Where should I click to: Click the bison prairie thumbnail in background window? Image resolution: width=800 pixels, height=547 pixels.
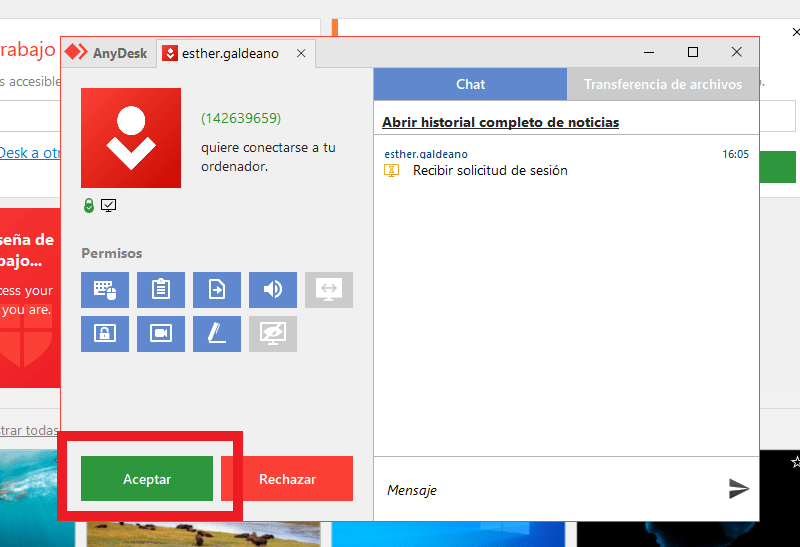(x=203, y=534)
